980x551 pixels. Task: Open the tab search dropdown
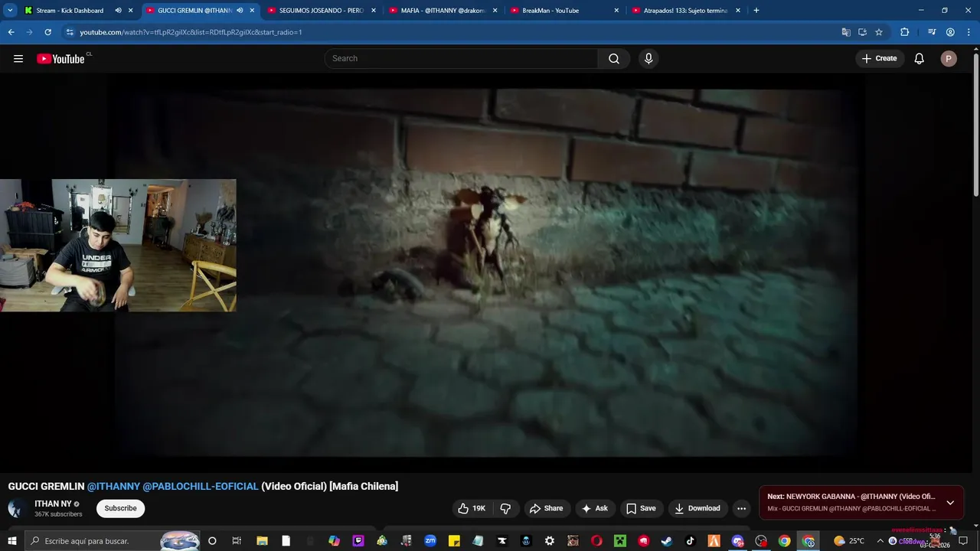pos(10,11)
